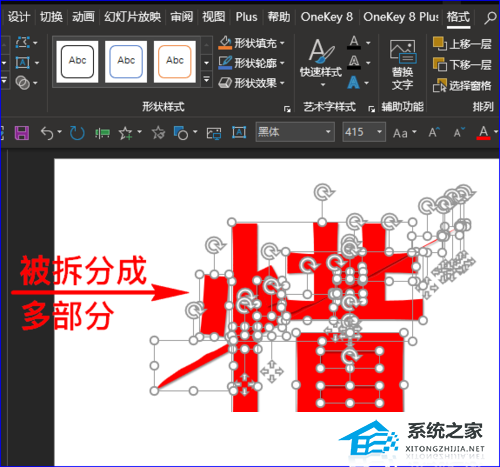Screen dimensions: 500x467
Task: Apply the black outline Abc shape style
Action: (77, 62)
